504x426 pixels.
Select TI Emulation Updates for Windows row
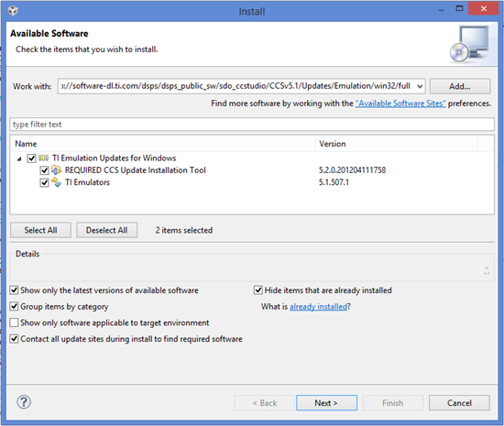click(115, 158)
